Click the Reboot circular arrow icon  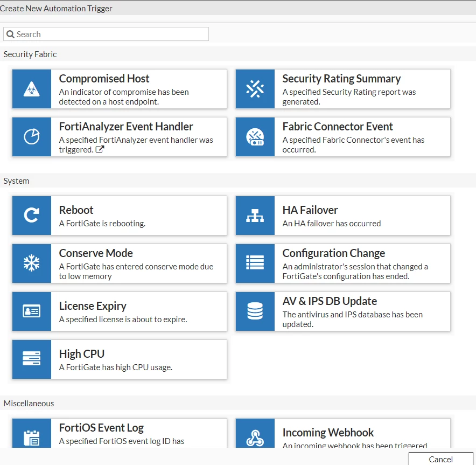(x=32, y=216)
